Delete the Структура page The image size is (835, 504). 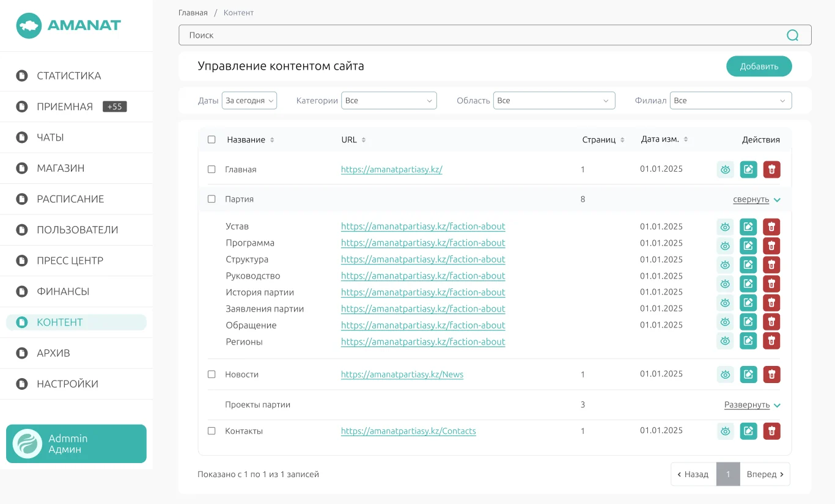click(x=772, y=265)
